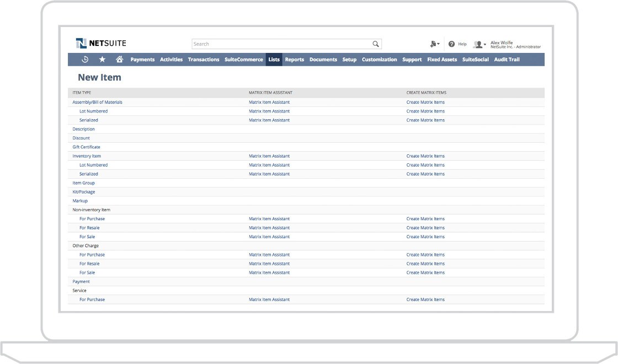
Task: Go to the Home icon
Action: click(x=119, y=60)
